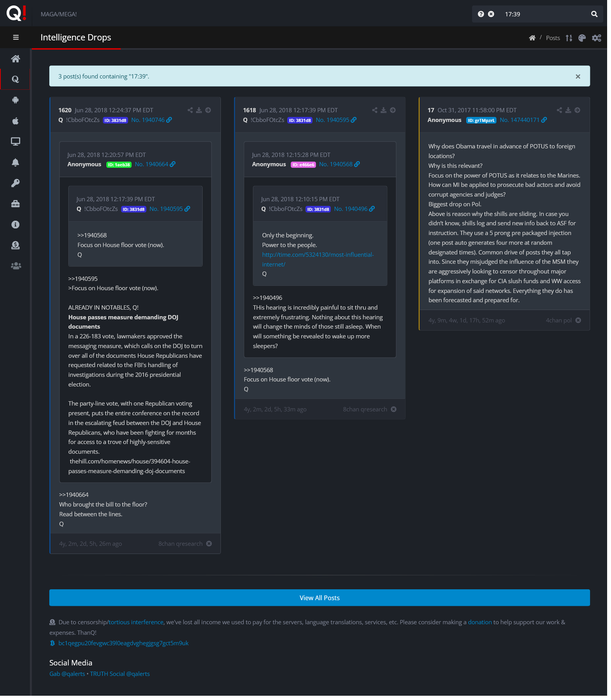The image size is (611, 700).
Task: Open the Home sidebar icon
Action: pyautogui.click(x=16, y=59)
